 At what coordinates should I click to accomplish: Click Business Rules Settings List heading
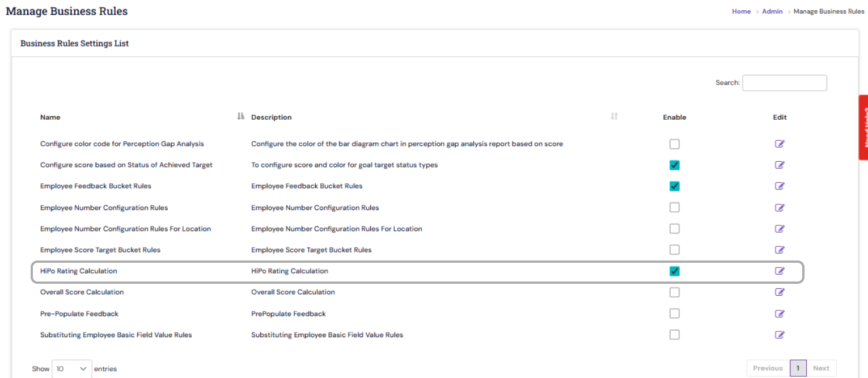pos(75,43)
